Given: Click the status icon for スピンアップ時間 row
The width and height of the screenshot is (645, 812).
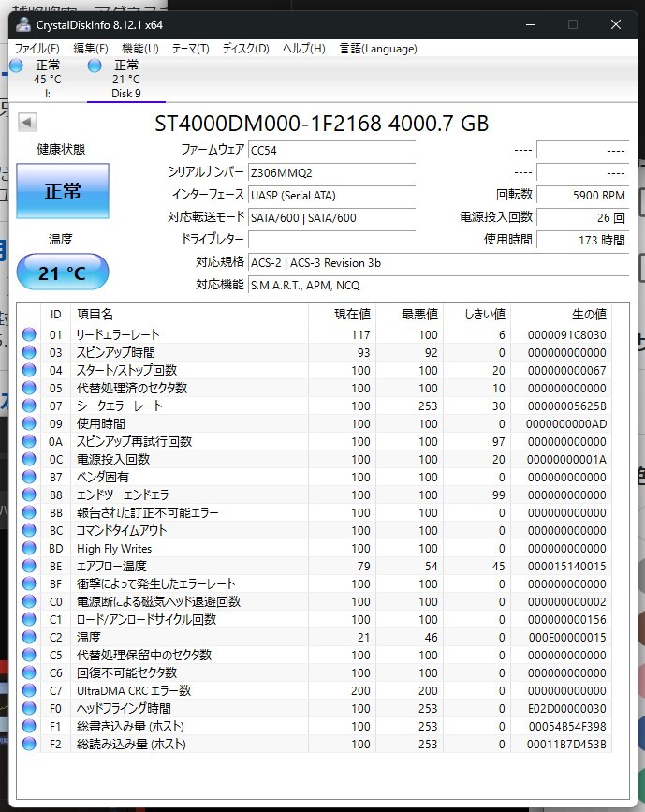Looking at the screenshot, I should coord(29,352).
